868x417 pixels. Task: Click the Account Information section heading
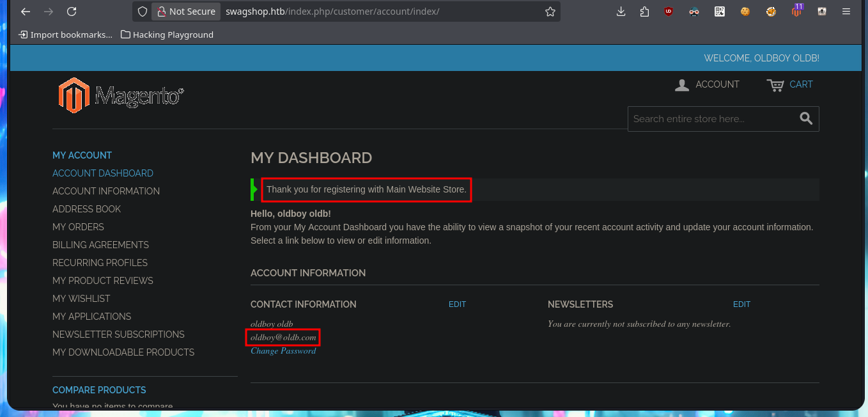[308, 273]
